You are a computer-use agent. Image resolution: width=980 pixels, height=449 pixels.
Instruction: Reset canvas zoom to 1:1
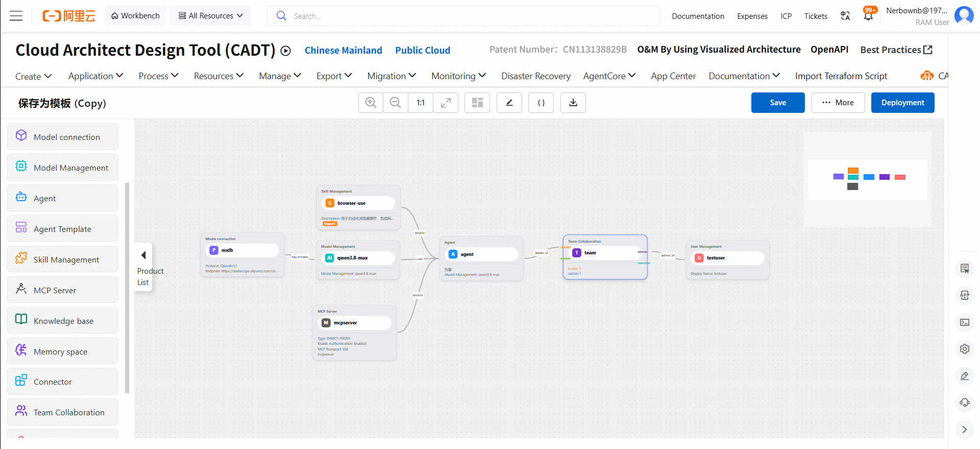coord(421,103)
